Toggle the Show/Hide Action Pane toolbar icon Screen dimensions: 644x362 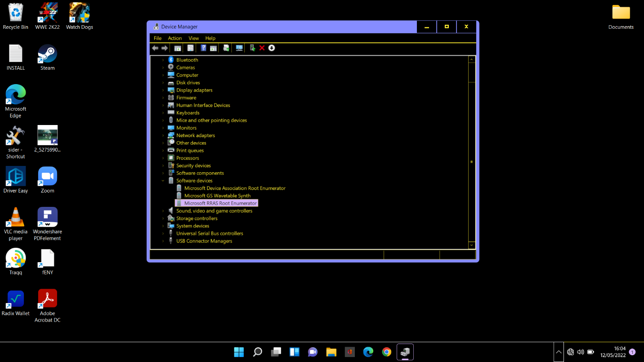coord(213,48)
